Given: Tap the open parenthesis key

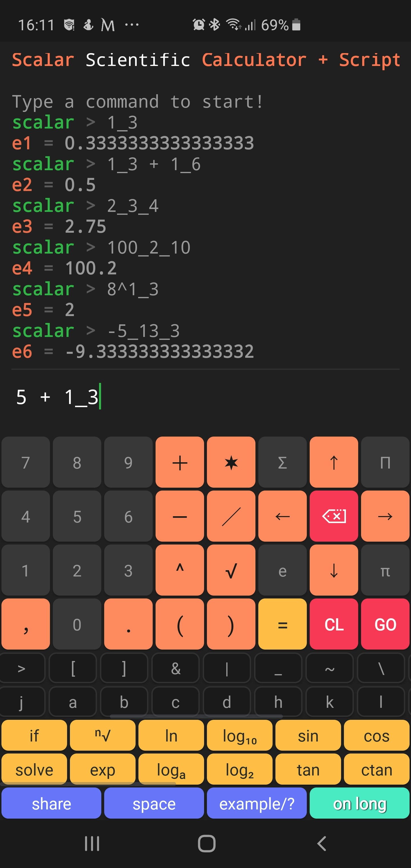Looking at the screenshot, I should [180, 624].
